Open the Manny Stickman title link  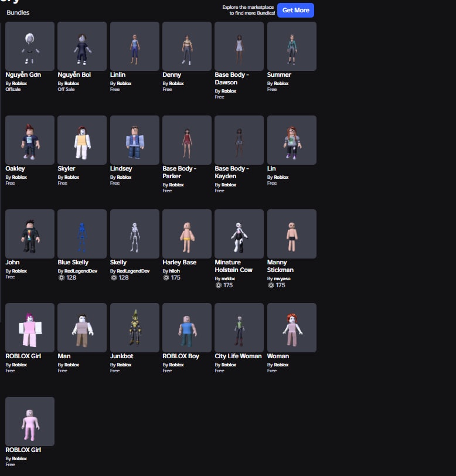pos(280,266)
